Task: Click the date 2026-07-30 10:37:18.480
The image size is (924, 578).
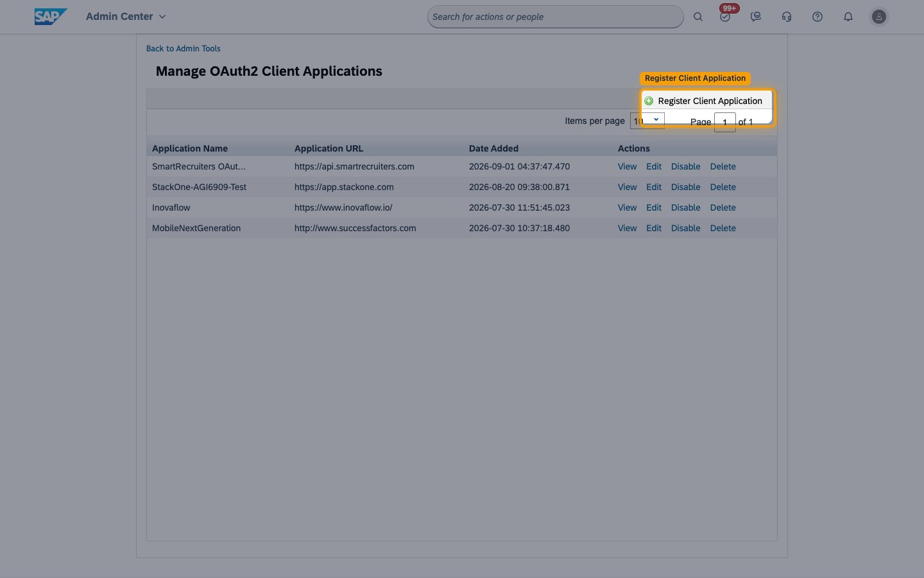Action: tap(519, 228)
